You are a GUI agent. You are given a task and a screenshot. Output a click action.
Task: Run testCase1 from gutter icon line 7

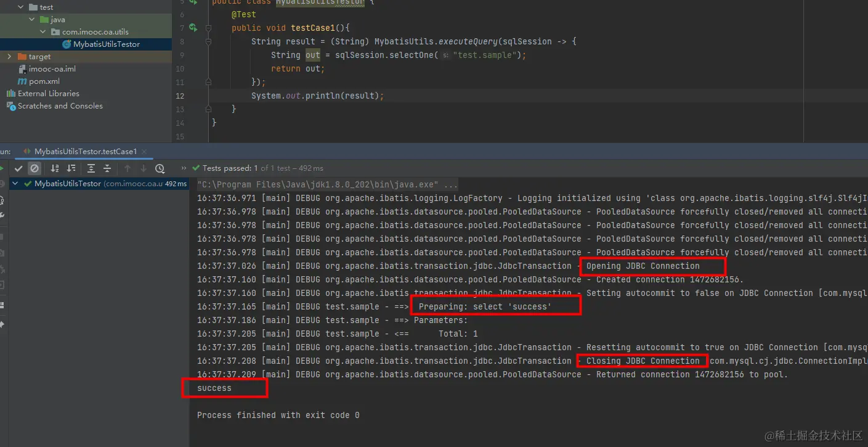point(193,28)
